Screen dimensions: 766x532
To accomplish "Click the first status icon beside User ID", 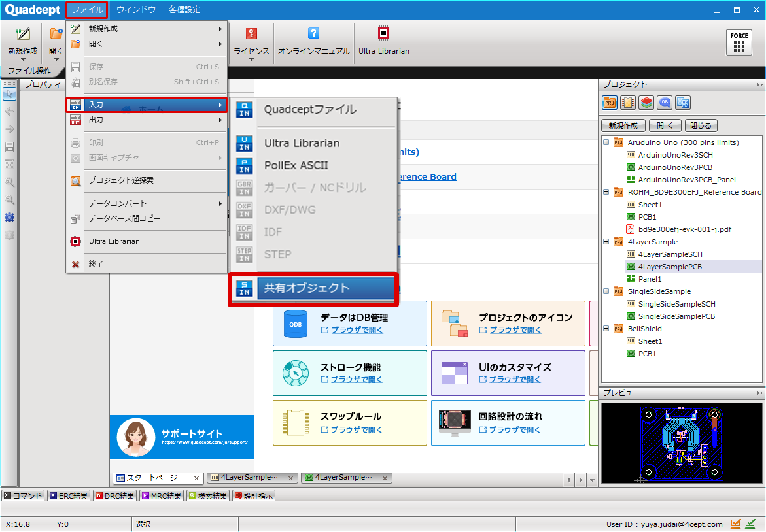I will tap(736, 524).
